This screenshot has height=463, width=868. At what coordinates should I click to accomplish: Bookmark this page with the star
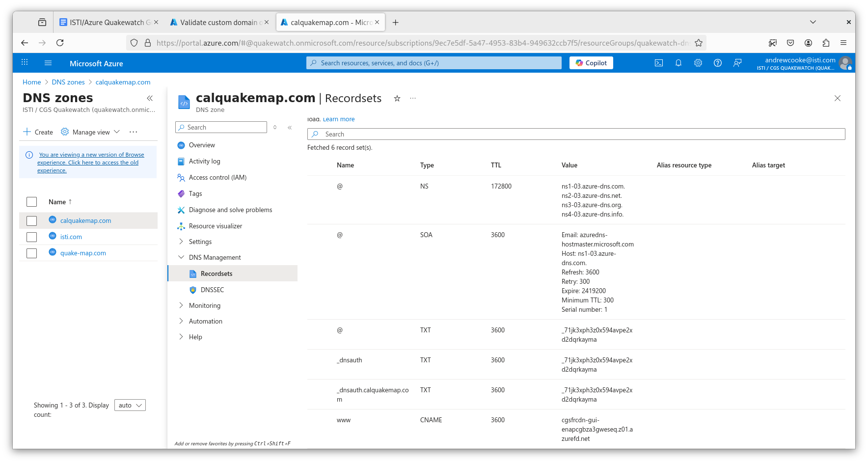(699, 43)
